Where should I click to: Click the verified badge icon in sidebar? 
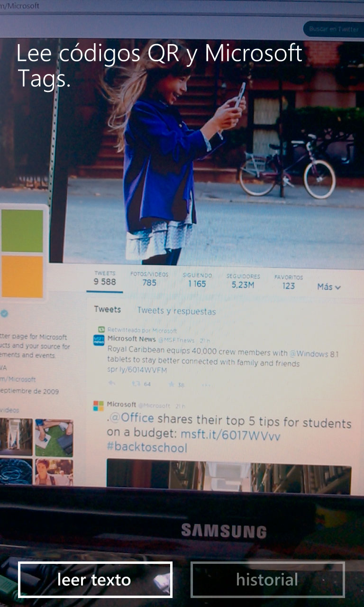tap(4, 313)
